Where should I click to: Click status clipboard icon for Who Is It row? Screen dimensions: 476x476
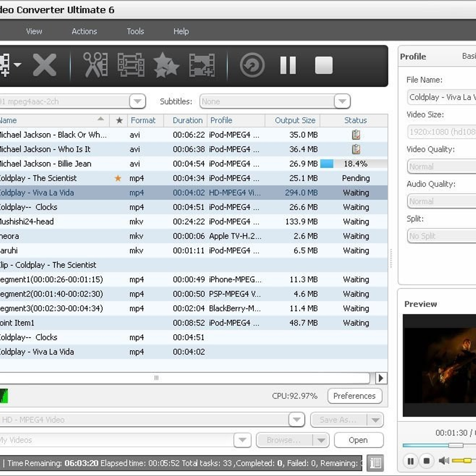click(x=356, y=149)
